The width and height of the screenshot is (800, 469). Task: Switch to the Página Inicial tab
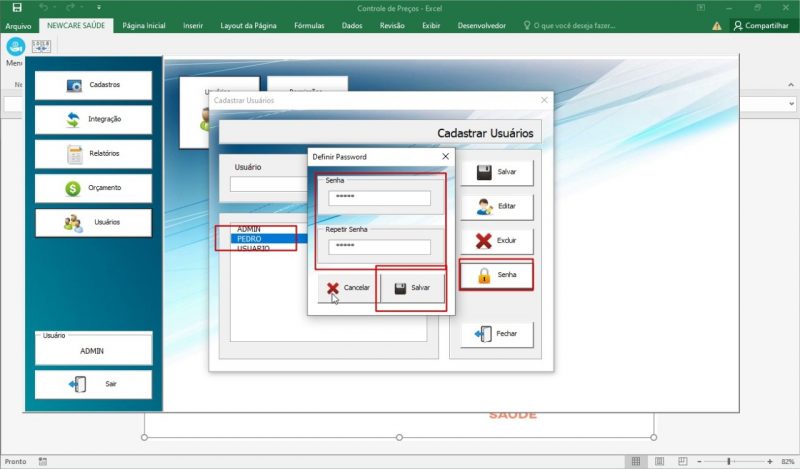(143, 25)
